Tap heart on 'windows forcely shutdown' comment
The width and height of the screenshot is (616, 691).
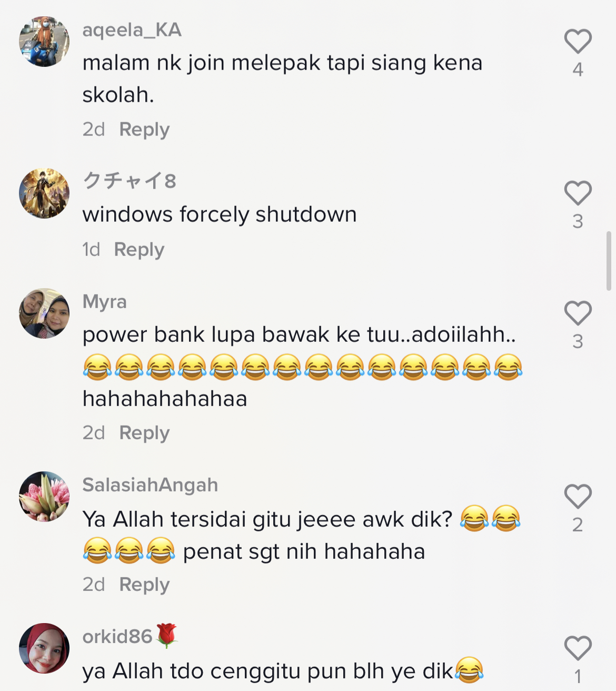coord(578,193)
